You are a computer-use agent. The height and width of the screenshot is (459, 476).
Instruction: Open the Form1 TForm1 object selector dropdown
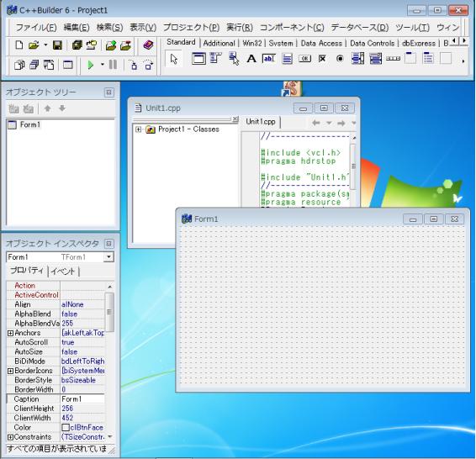tap(108, 257)
